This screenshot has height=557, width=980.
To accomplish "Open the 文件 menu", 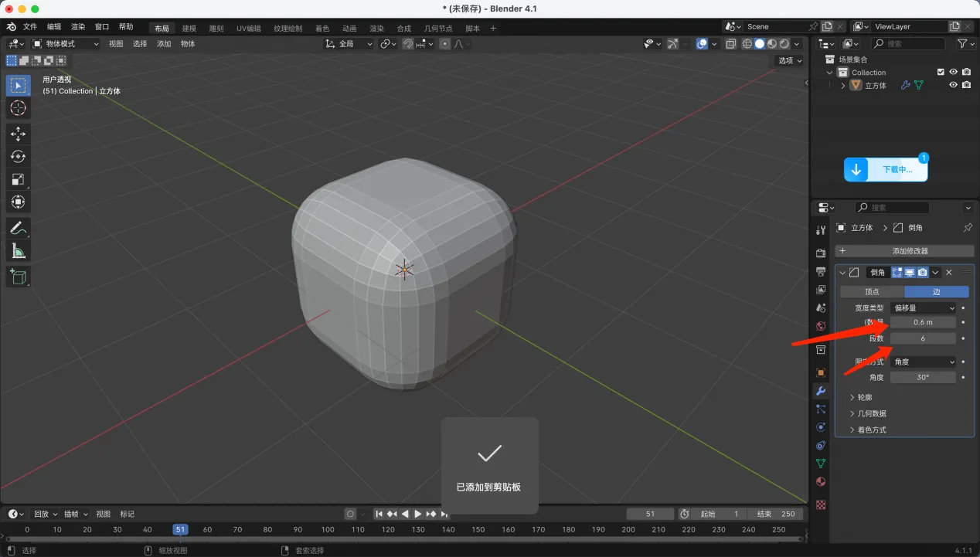I will pyautogui.click(x=29, y=27).
